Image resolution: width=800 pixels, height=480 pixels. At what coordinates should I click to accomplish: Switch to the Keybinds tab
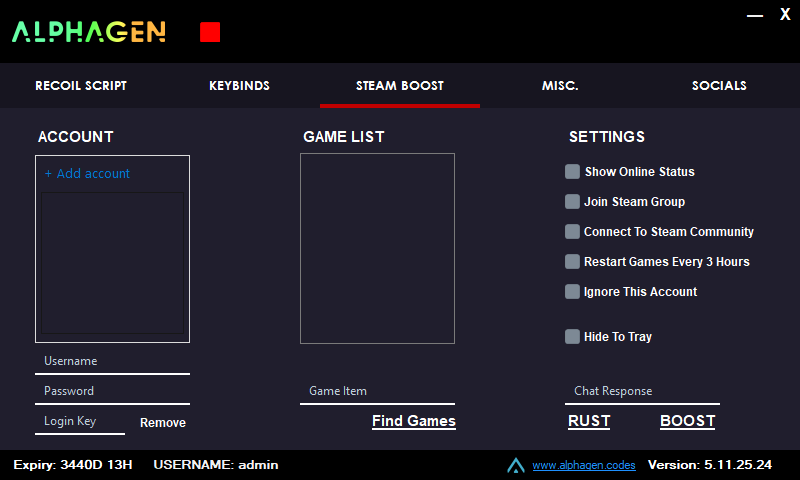(239, 86)
